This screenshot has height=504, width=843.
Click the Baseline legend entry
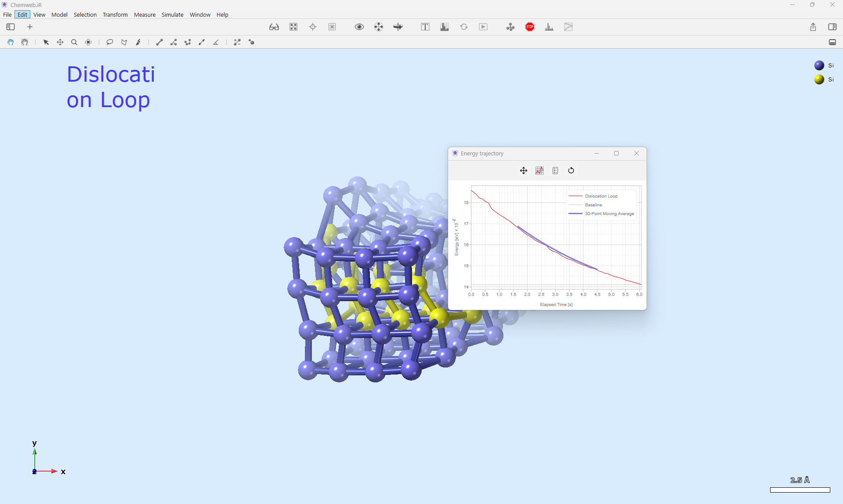click(x=586, y=205)
